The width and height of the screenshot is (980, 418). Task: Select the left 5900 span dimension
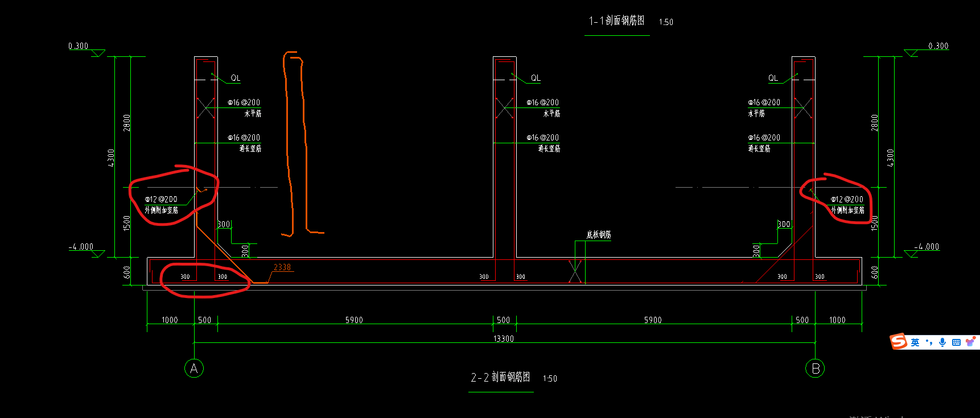[x=354, y=320]
